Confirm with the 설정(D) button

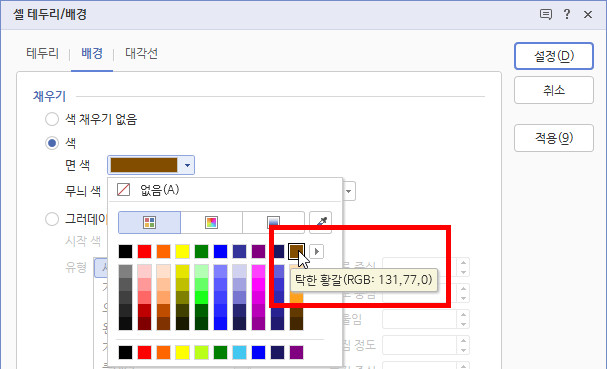click(554, 56)
